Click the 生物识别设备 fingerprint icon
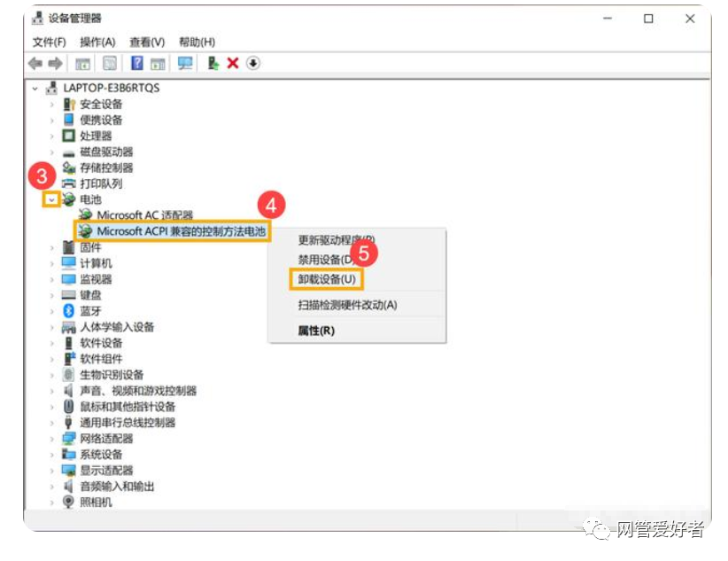Screen dimensions: 728x561 click(x=68, y=375)
